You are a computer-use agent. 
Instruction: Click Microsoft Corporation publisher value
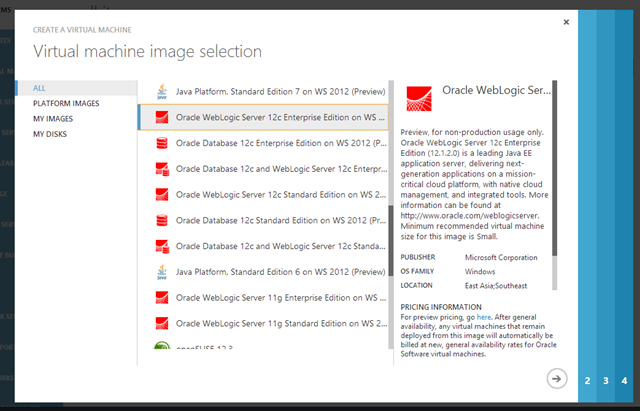coord(501,258)
